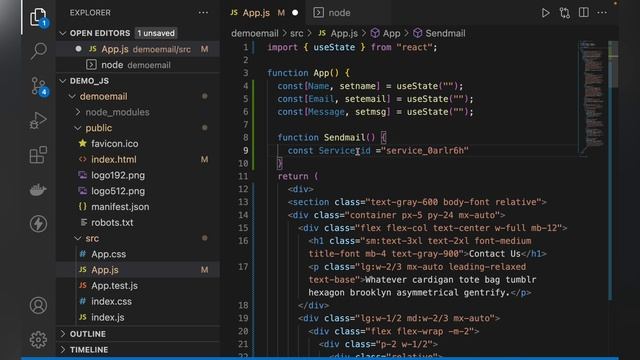Click demoemail breadcrumb segment
Viewport: 640px width, 360px height.
click(255, 33)
